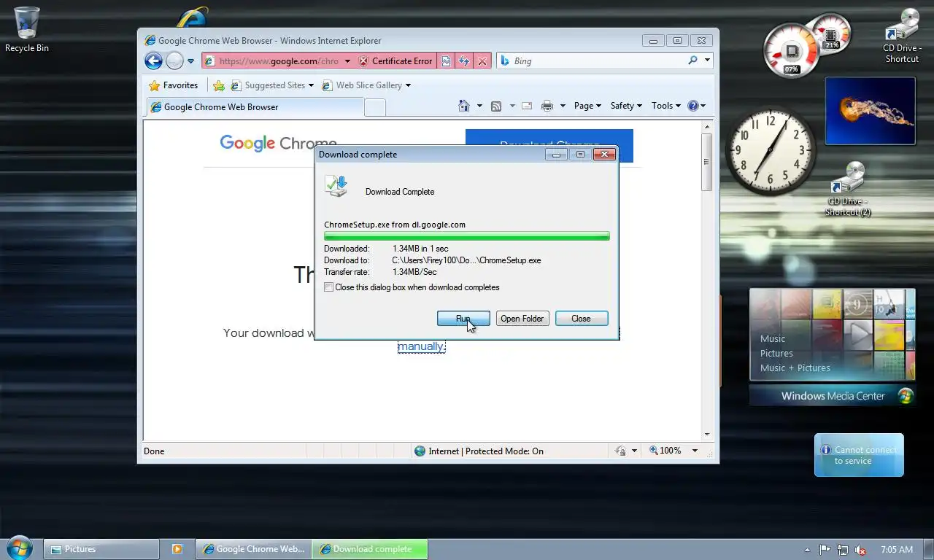
Task: Click the Compatibility View icon
Action: tap(446, 61)
